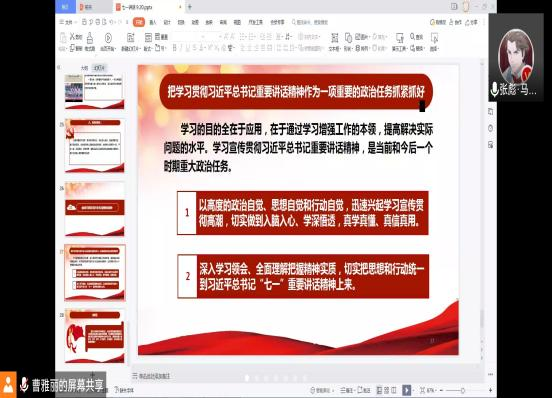
Task: Click the Shapes icon in ribbon
Action: 348,37
